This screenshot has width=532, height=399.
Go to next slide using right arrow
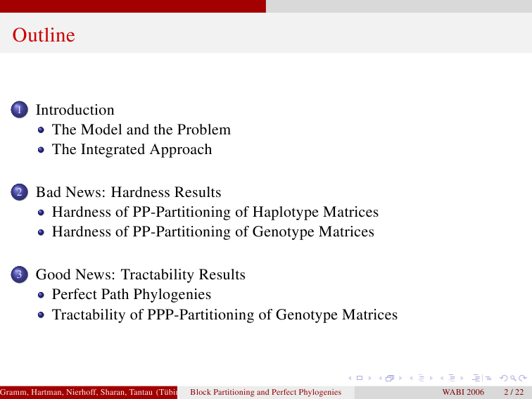click(370, 378)
